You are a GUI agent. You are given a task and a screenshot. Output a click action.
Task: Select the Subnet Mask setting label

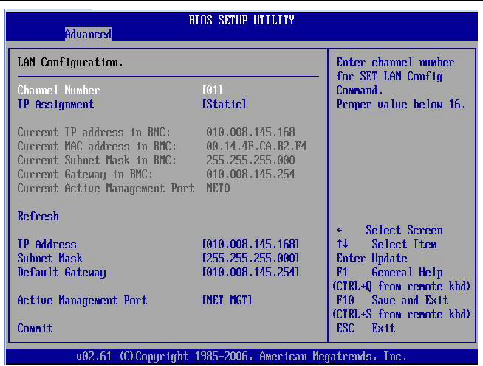(x=50, y=258)
